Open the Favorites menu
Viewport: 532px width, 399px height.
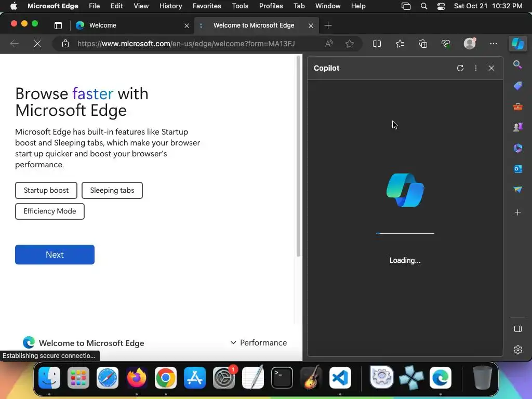[x=207, y=6]
